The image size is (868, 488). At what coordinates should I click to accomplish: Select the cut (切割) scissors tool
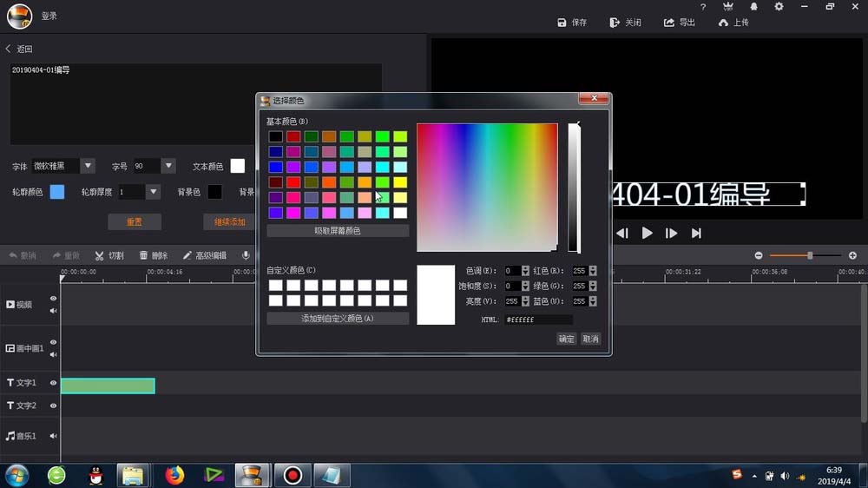(109, 255)
